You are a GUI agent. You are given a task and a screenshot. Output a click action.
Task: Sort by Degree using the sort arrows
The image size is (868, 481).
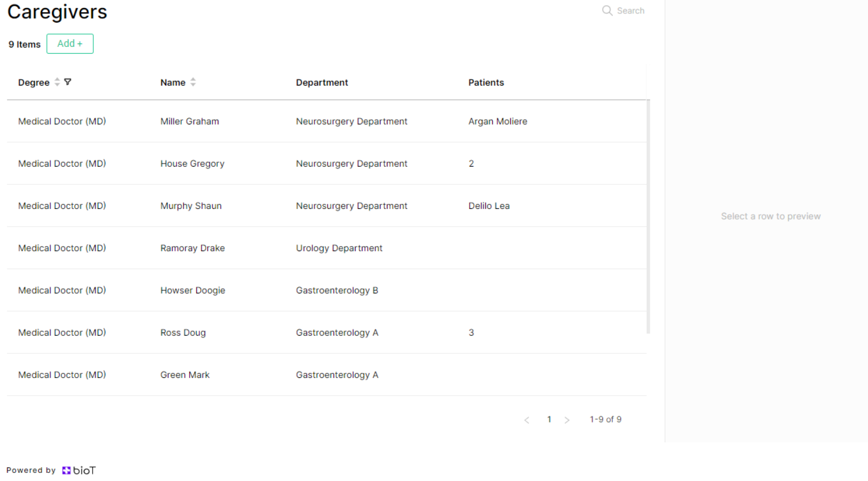point(57,82)
